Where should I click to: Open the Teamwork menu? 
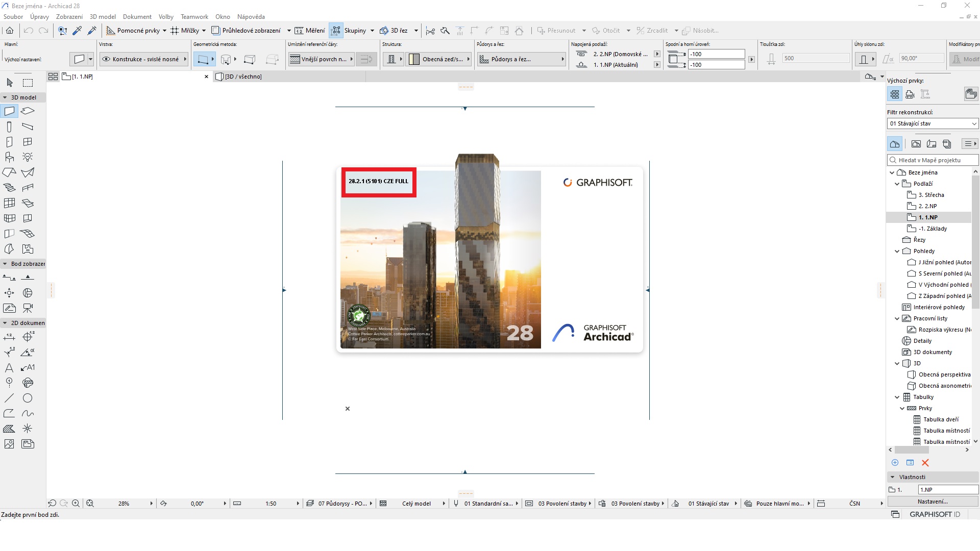click(194, 17)
